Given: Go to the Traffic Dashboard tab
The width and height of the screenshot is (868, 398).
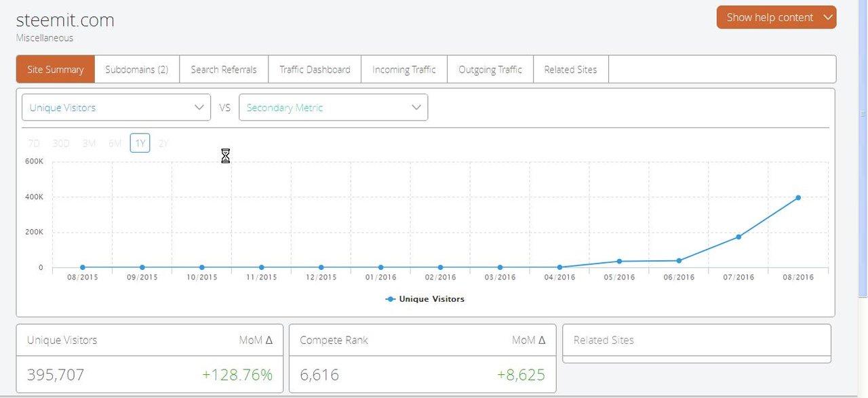Looking at the screenshot, I should point(315,69).
